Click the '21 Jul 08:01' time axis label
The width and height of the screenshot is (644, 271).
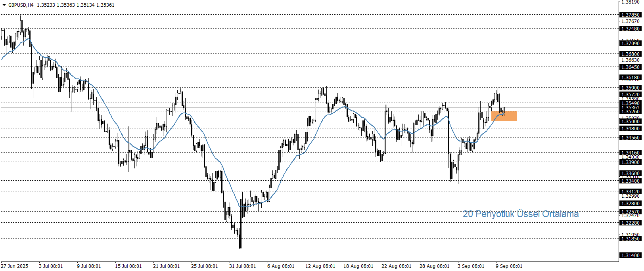click(x=166, y=266)
